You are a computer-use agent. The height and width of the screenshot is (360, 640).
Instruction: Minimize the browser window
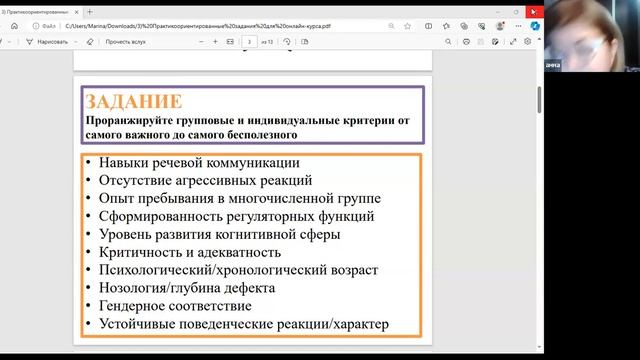tap(498, 12)
